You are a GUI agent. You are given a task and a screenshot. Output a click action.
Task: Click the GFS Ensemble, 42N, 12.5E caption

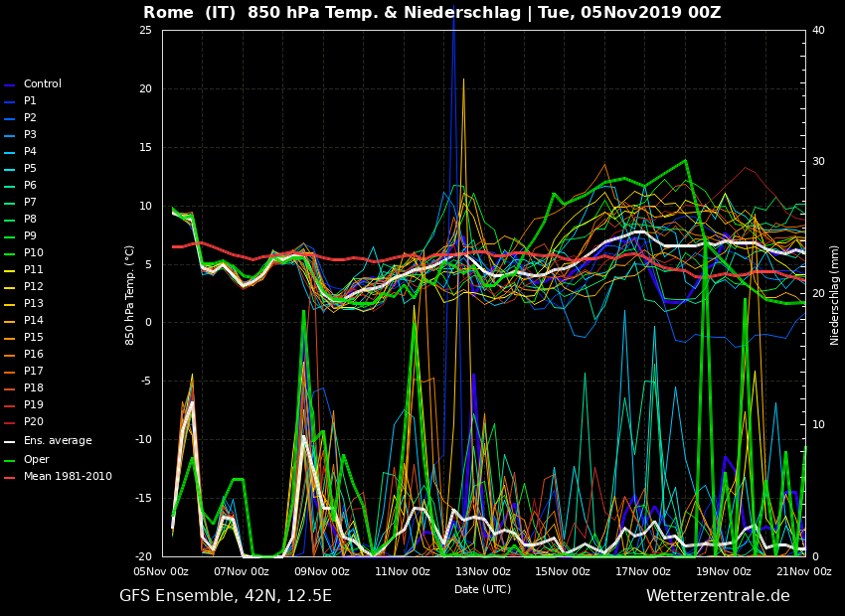point(226,596)
